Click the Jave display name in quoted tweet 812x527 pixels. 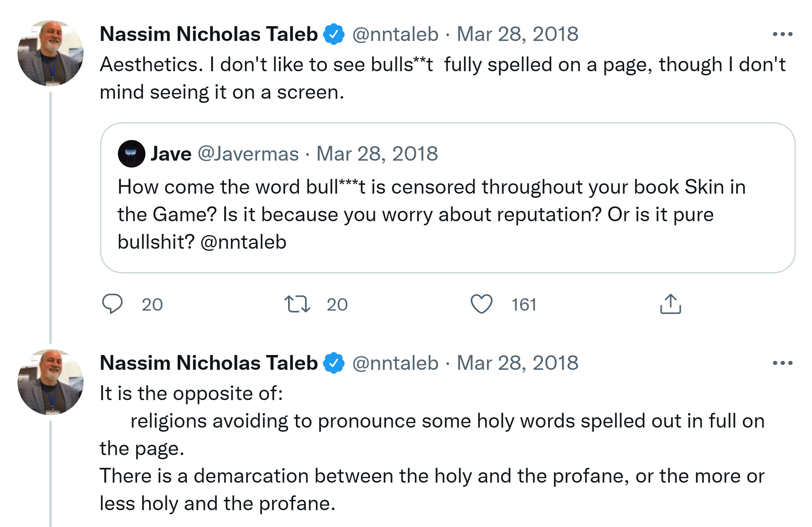click(171, 154)
